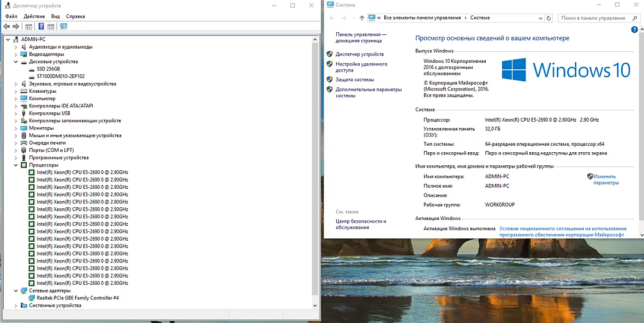Click the Процессоры category chip icon
The height and width of the screenshot is (323, 644).
pyautogui.click(x=24, y=165)
